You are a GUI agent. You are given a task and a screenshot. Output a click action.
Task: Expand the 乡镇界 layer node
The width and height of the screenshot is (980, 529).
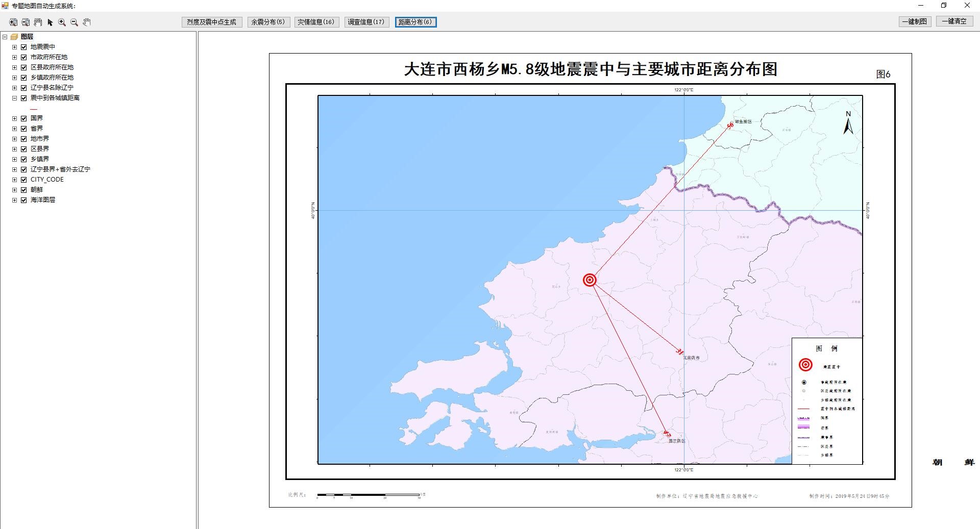(14, 159)
